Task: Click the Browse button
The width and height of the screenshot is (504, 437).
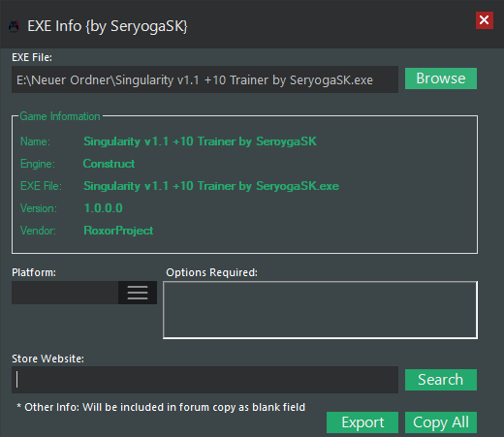Action: 441,78
